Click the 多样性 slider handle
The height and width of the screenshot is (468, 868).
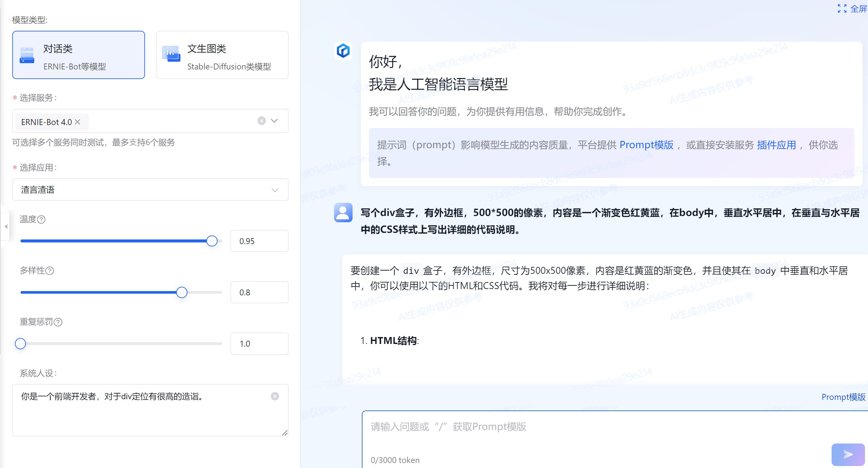click(x=182, y=292)
